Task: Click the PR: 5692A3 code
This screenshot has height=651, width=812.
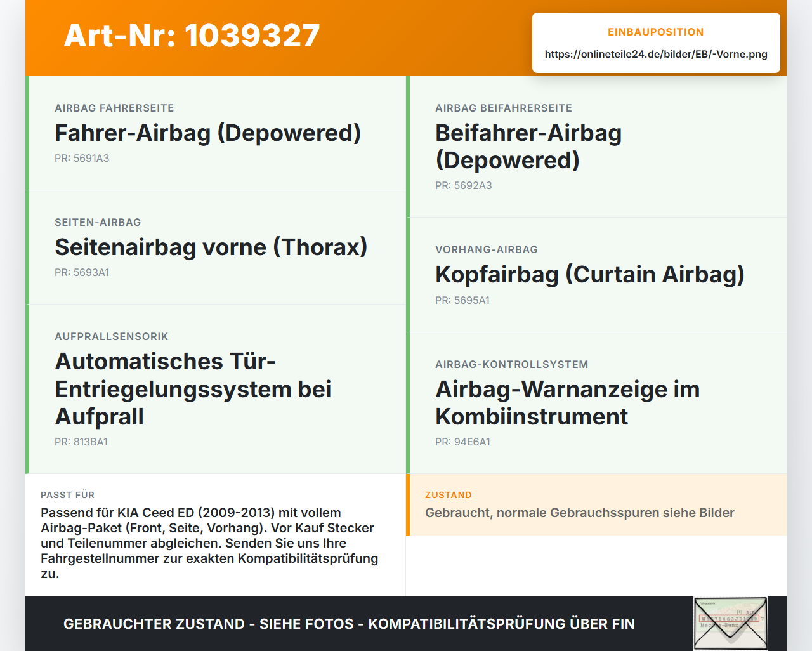Action: click(x=463, y=185)
